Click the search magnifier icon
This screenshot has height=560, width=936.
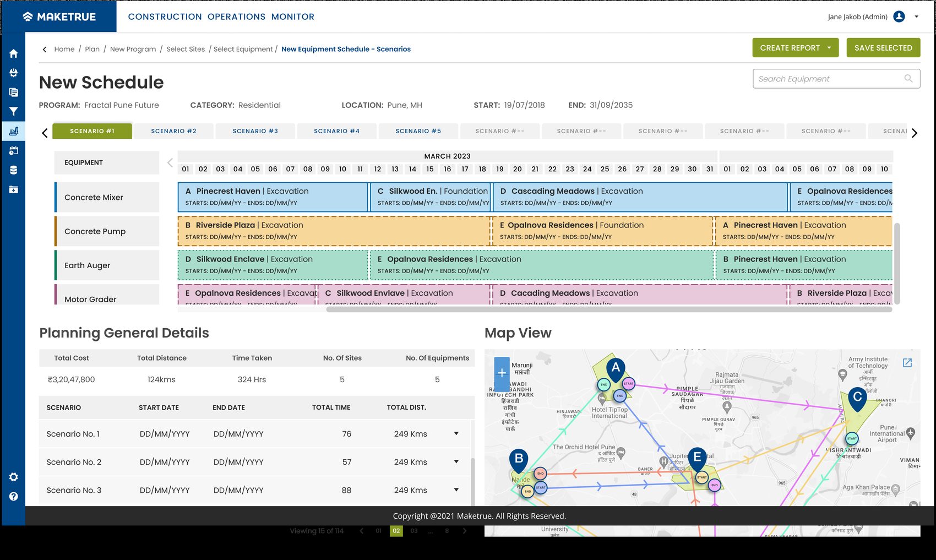click(x=908, y=79)
